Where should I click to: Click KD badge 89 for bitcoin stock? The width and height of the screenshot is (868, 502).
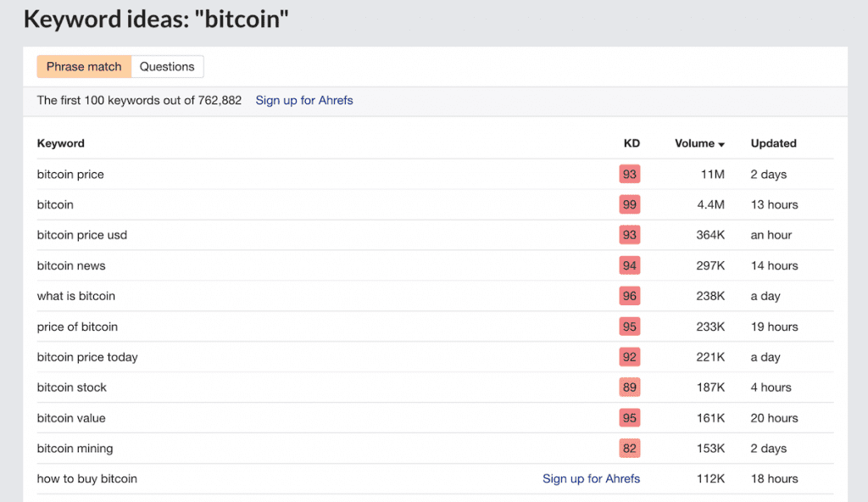point(630,388)
